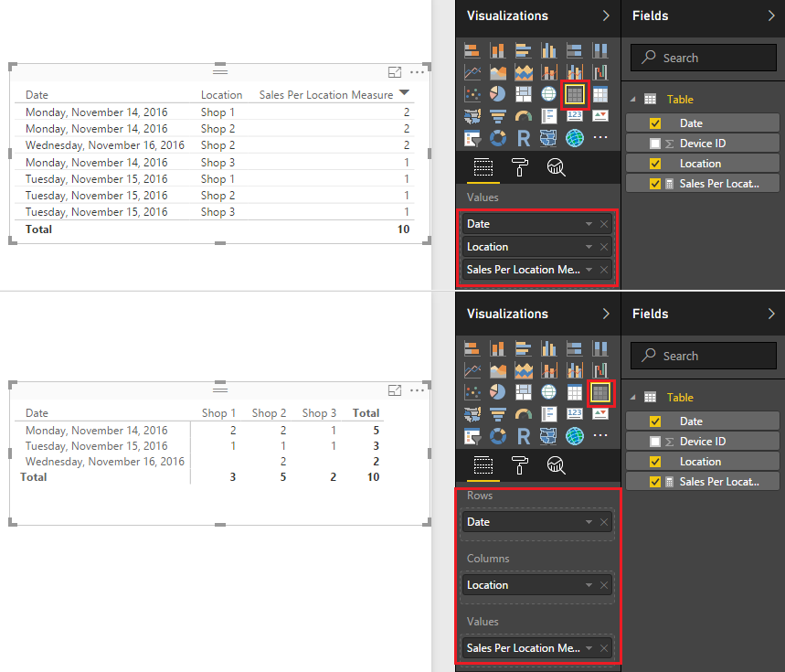Select highlighted Table visual in upper Visualizations pane

(x=575, y=94)
